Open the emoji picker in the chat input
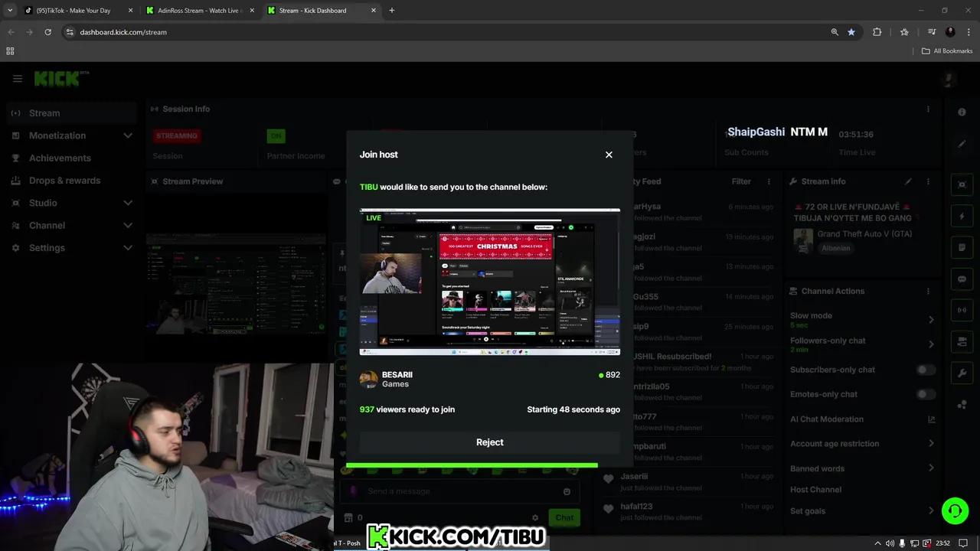This screenshot has width=980, height=551. (x=567, y=491)
